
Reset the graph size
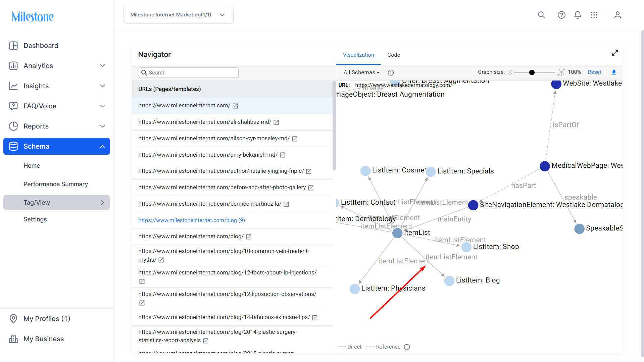click(595, 72)
